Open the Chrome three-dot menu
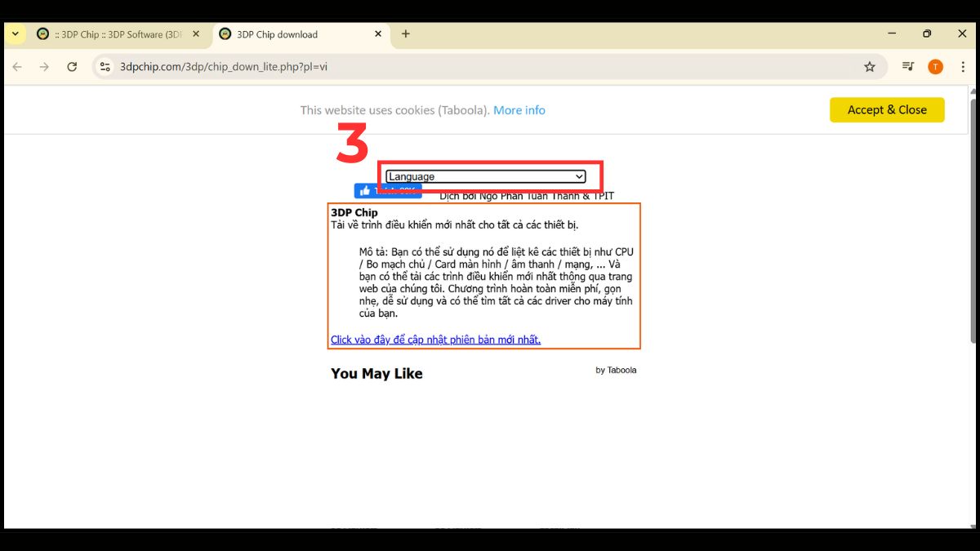The width and height of the screenshot is (980, 551). (x=964, y=67)
